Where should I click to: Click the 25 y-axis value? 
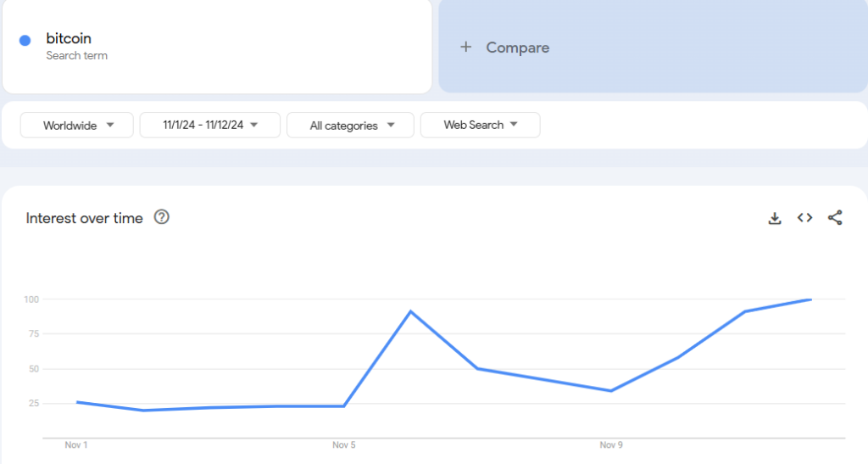pos(34,403)
